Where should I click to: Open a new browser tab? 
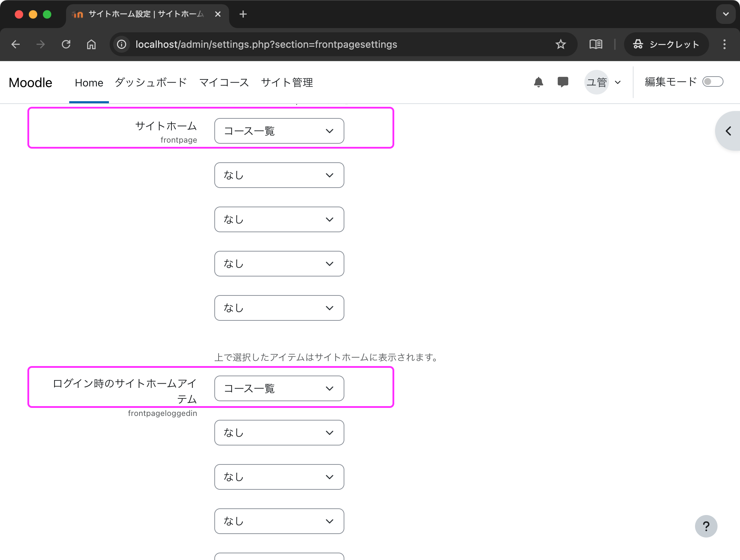243,14
